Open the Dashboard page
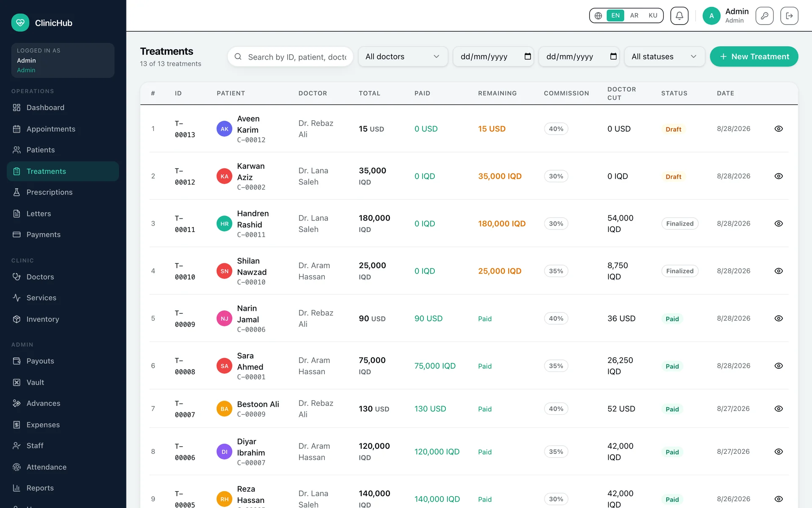This screenshot has height=508, width=812. [x=63, y=108]
